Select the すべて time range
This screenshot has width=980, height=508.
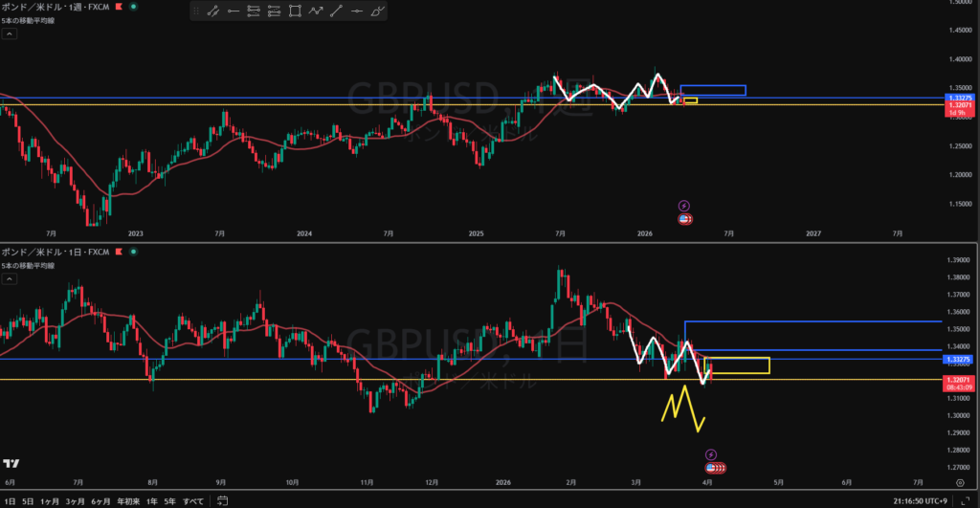pyautogui.click(x=193, y=500)
